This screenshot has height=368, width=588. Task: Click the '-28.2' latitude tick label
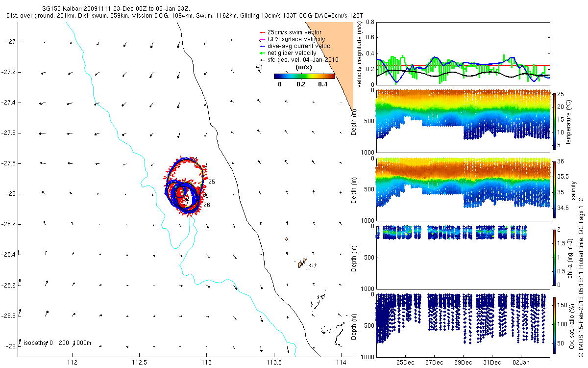pos(9,224)
